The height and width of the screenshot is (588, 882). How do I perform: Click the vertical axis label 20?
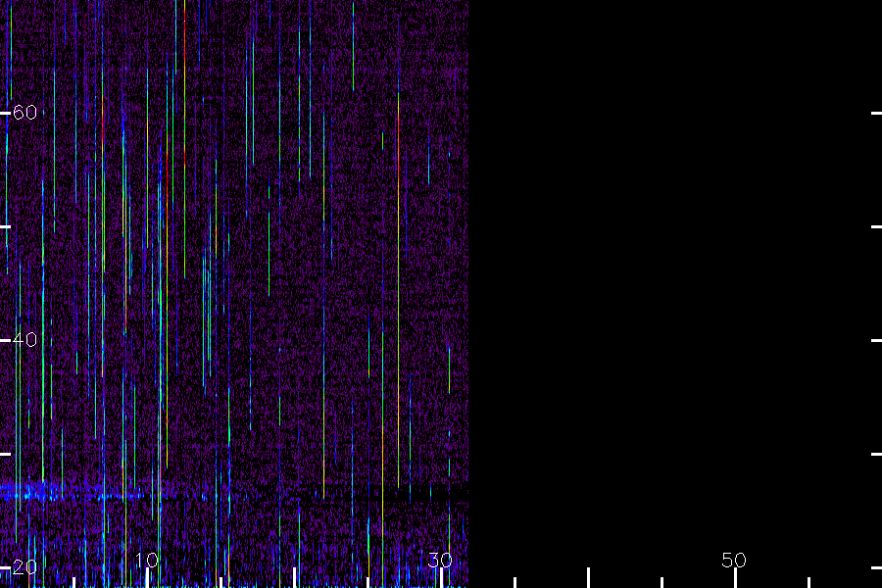click(24, 567)
